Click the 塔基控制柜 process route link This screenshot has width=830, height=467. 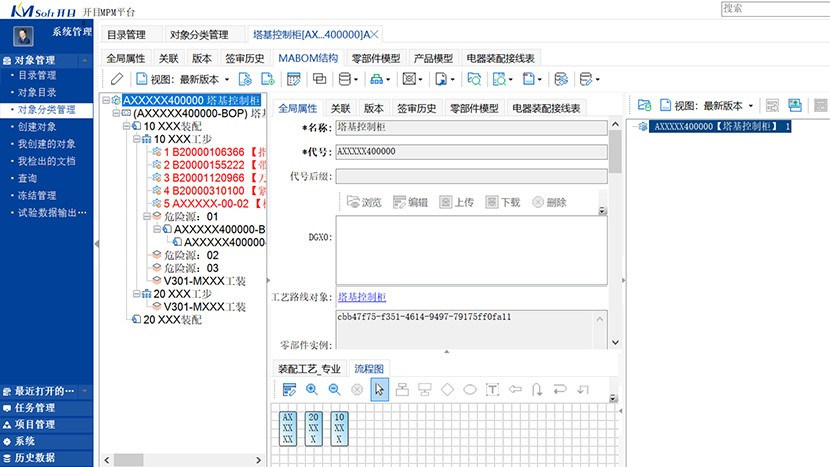coord(361,298)
